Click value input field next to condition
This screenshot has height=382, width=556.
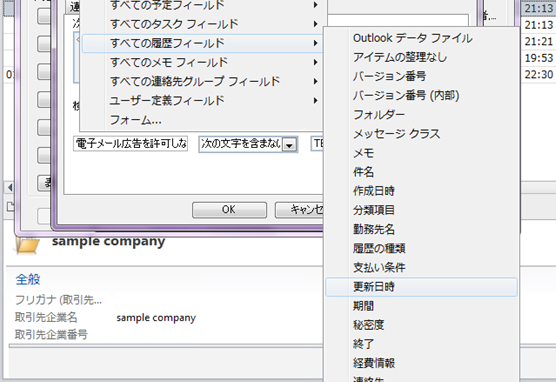[317, 144]
